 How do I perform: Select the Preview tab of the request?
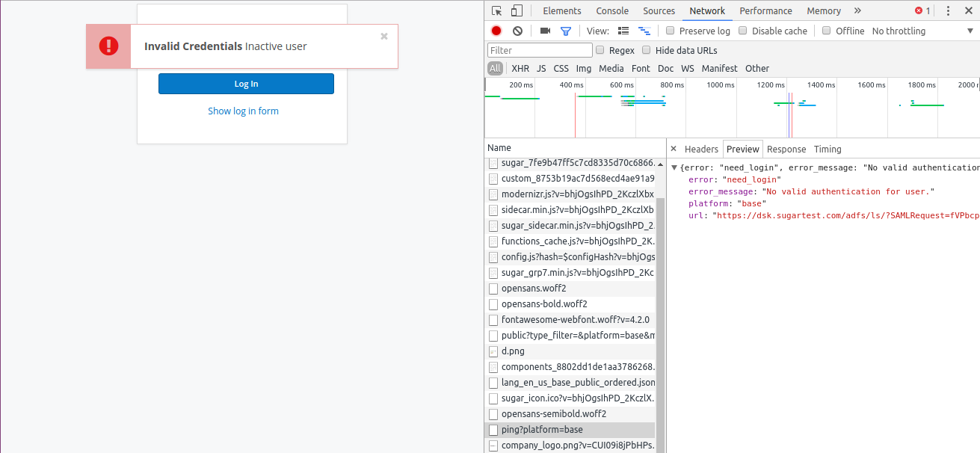click(743, 149)
